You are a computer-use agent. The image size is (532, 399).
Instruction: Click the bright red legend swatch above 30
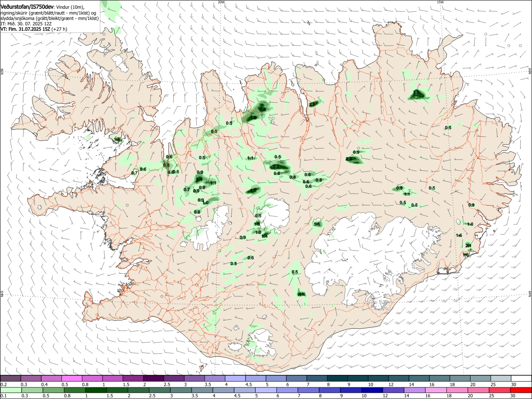pyautogui.click(x=520, y=390)
